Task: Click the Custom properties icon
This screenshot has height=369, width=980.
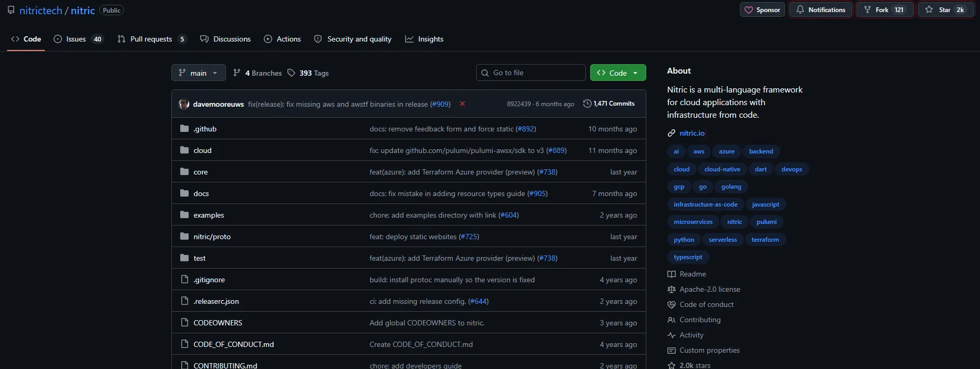Action: (671, 350)
